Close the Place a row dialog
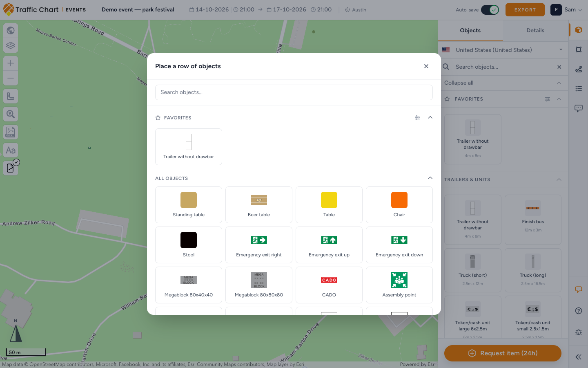Image resolution: width=588 pixels, height=368 pixels. coord(426,66)
